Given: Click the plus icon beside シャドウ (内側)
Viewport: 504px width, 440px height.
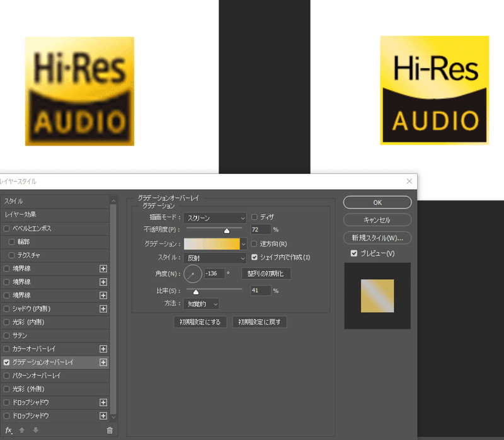Looking at the screenshot, I should (103, 309).
